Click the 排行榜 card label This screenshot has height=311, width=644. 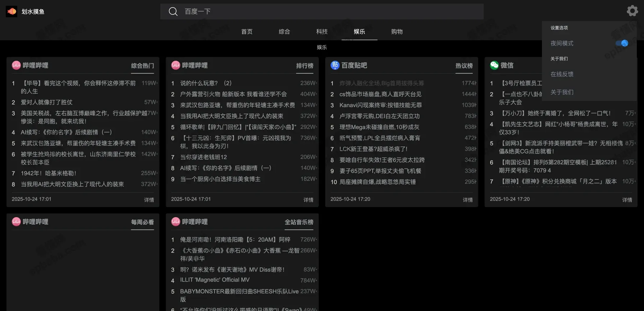click(305, 66)
